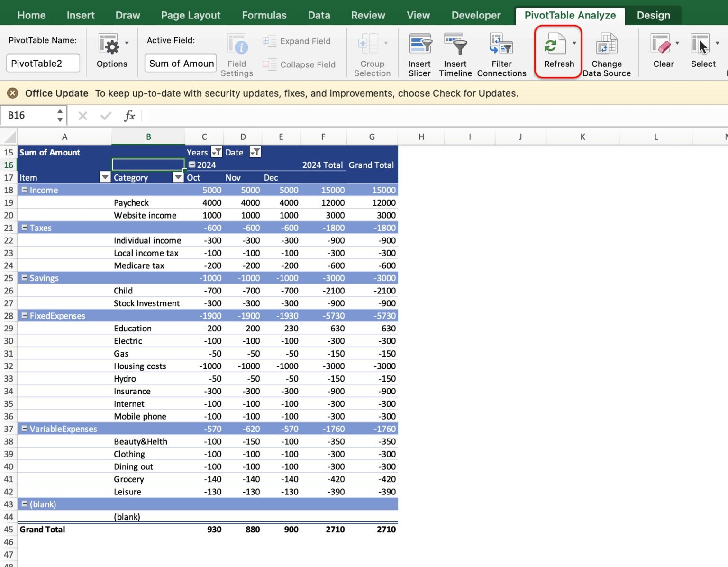The height and width of the screenshot is (567, 728).
Task: Click the insert function fx icon
Action: 129,116
